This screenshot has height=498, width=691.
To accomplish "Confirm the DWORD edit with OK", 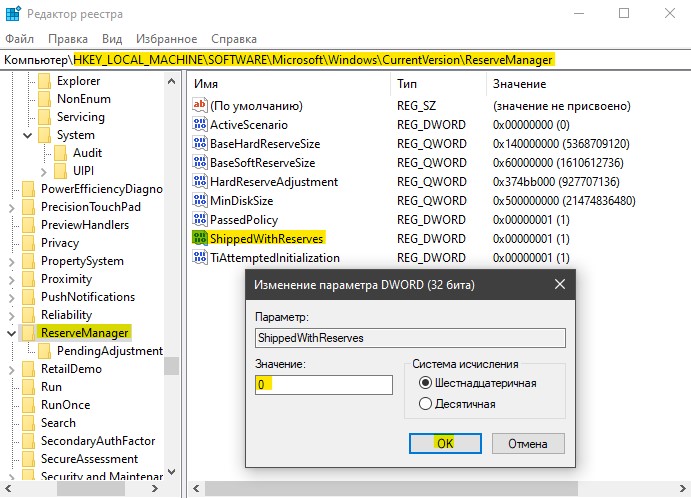I will point(445,443).
